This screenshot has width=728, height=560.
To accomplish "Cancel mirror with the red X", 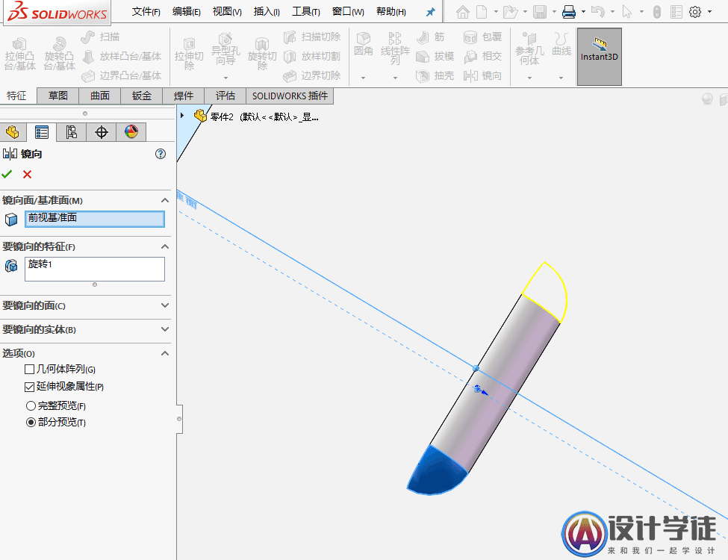I will pos(28,174).
